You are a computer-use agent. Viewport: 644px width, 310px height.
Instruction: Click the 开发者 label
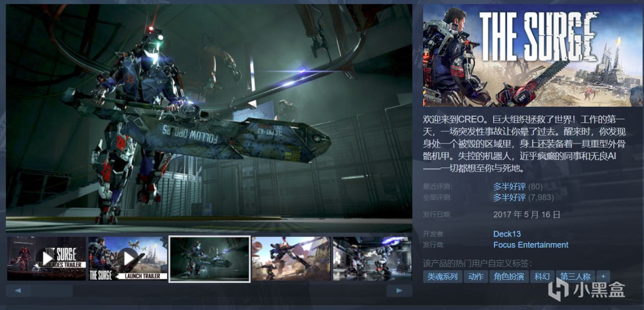pyautogui.click(x=433, y=234)
